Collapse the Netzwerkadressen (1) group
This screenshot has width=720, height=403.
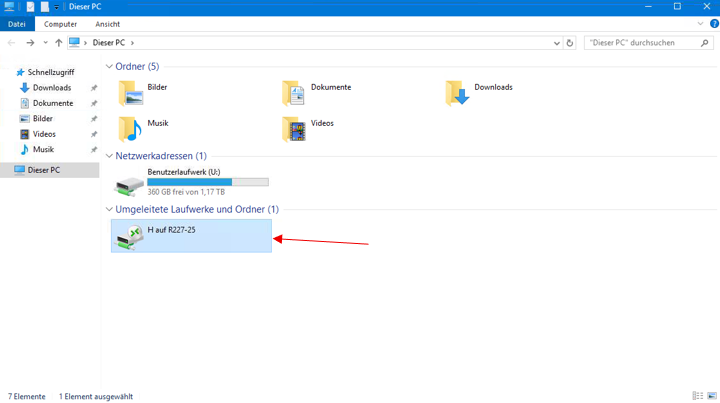(x=109, y=156)
